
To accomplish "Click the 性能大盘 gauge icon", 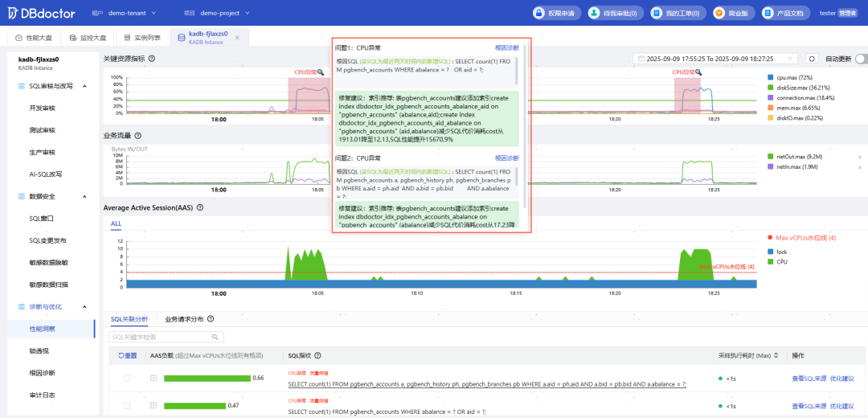I will coord(18,38).
